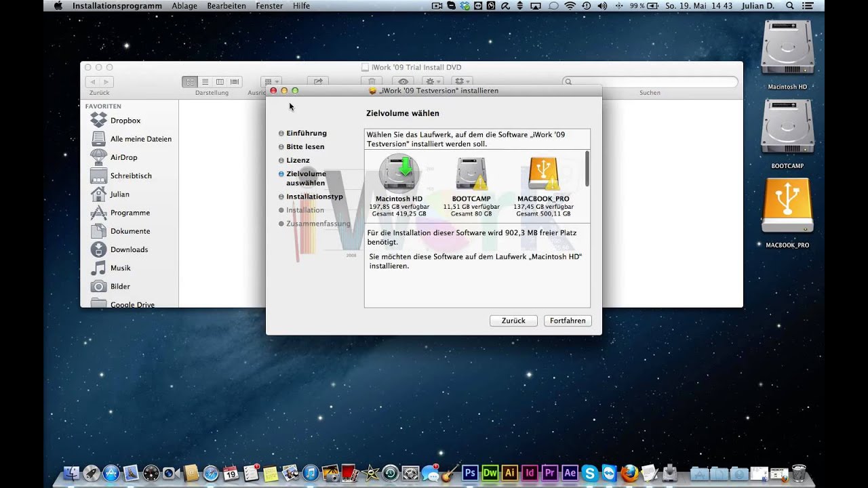868x488 pixels.
Task: Open Notification Center icon in menu bar
Action: [806, 5]
